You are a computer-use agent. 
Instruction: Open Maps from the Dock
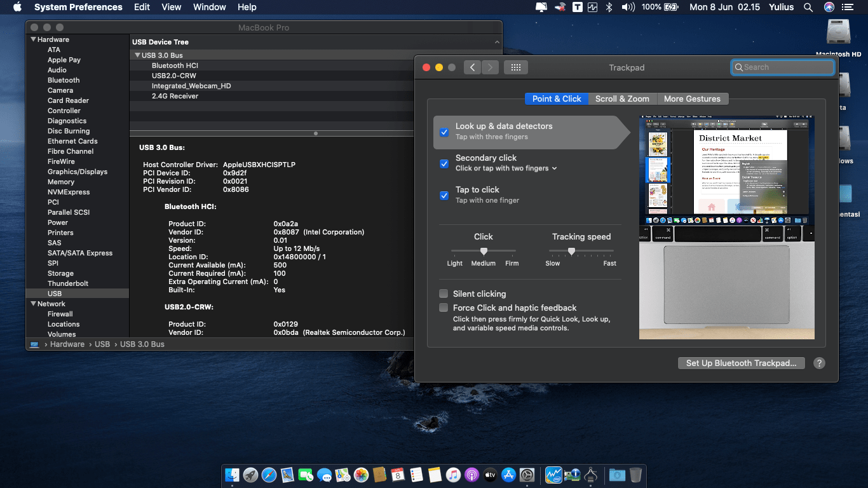tap(342, 475)
